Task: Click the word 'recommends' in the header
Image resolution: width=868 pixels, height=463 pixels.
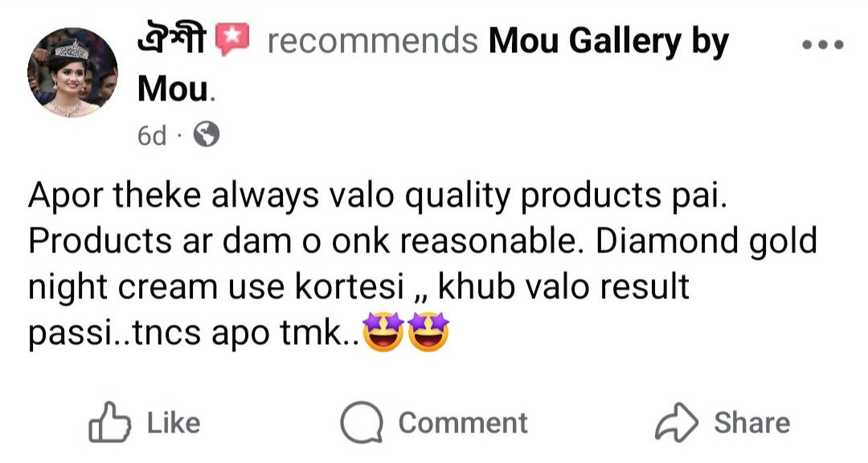Action: [373, 41]
